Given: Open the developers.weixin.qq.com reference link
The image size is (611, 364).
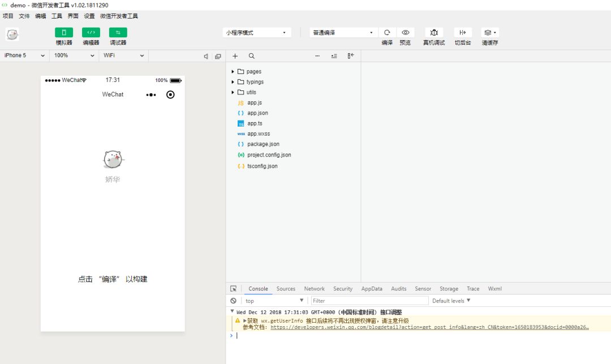Looking at the screenshot, I should (429, 327).
